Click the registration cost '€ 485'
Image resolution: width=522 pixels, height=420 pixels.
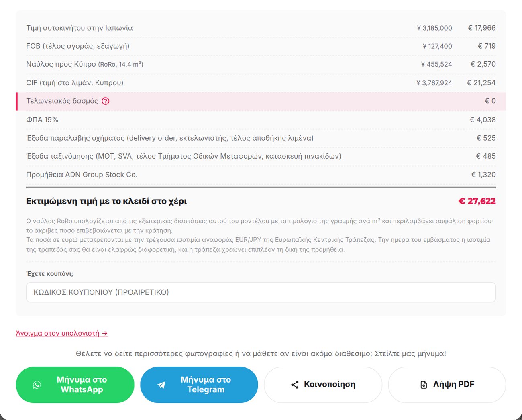[x=486, y=156]
